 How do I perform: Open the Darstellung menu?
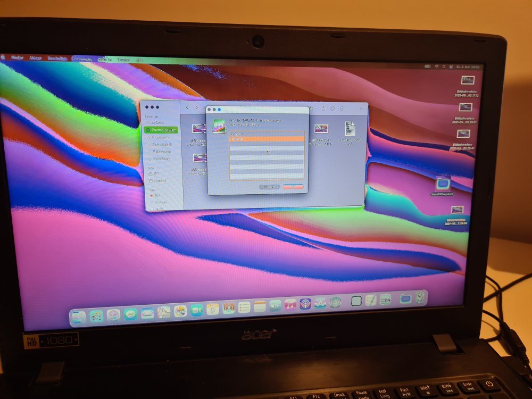[x=82, y=59]
